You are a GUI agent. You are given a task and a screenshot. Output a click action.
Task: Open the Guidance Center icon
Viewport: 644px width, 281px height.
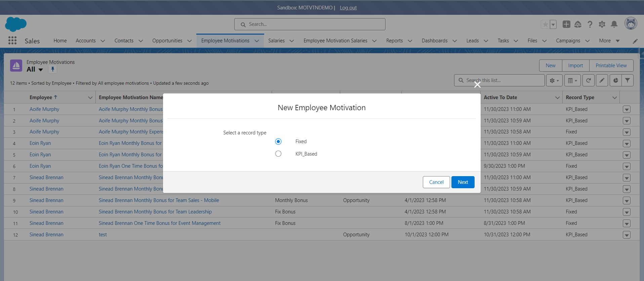click(x=578, y=24)
